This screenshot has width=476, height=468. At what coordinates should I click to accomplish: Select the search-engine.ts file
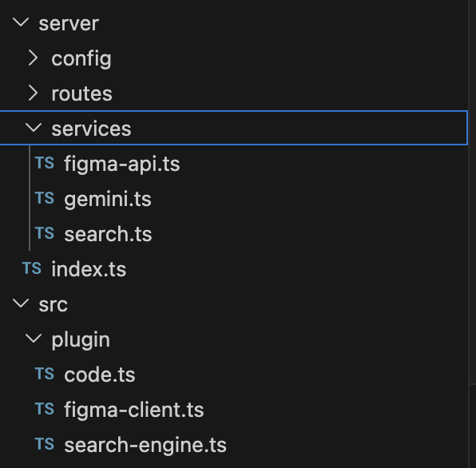point(145,445)
